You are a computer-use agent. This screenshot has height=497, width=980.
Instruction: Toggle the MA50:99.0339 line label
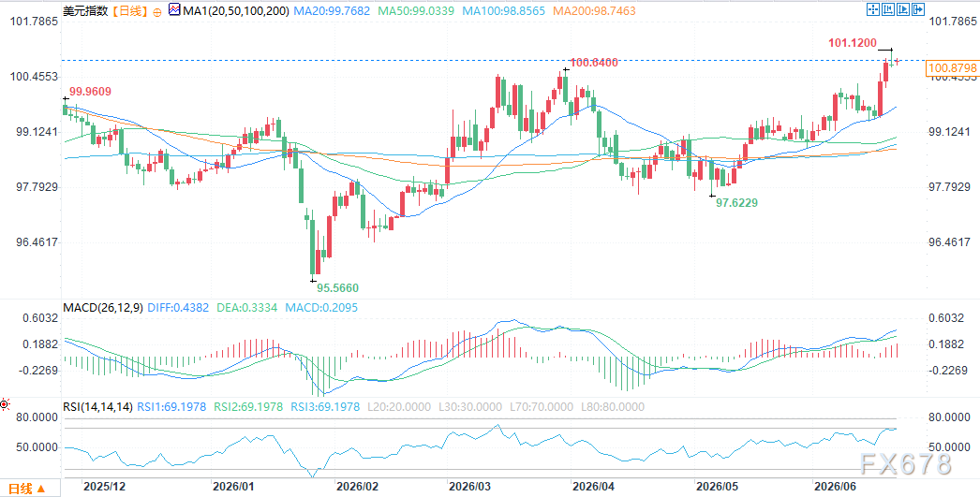click(x=416, y=10)
